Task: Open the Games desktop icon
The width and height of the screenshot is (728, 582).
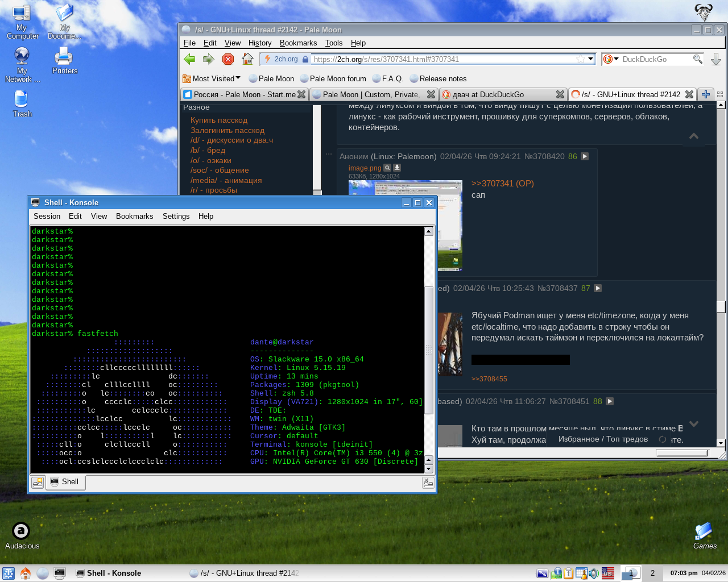Action: click(704, 536)
